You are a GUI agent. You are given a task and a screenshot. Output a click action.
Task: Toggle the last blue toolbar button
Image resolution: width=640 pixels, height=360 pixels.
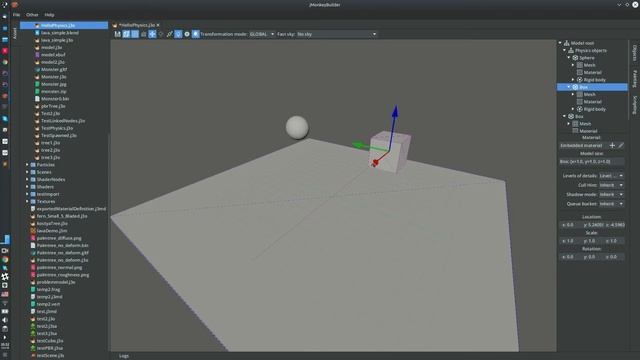pos(196,34)
